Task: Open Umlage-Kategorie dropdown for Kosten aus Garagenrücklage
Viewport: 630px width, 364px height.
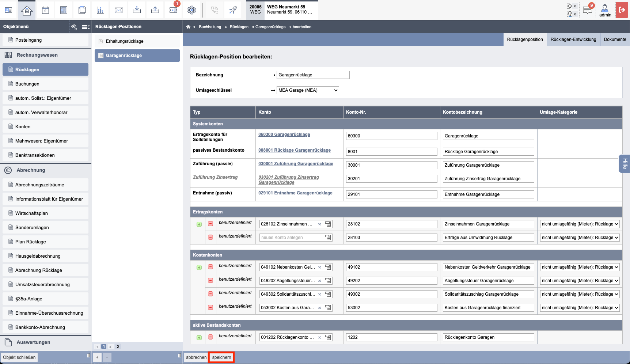Action: coord(580,308)
